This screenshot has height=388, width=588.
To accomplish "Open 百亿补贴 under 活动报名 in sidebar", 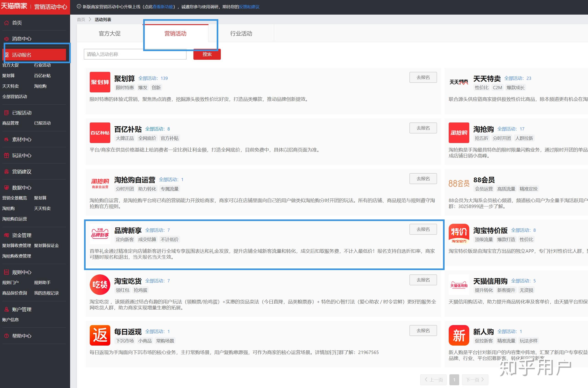I will [x=42, y=76].
